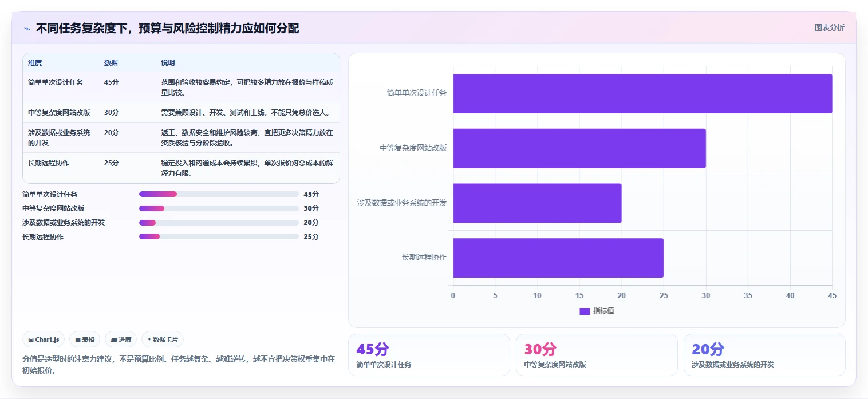Viewport: 868px width, 399px height.
Task: Open the 30分 data card
Action: [597, 355]
